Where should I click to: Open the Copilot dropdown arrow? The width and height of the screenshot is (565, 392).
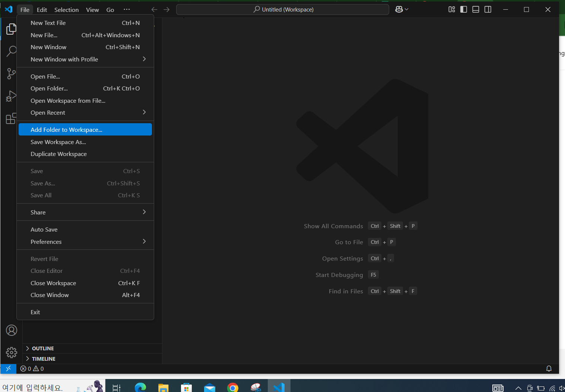tap(406, 9)
